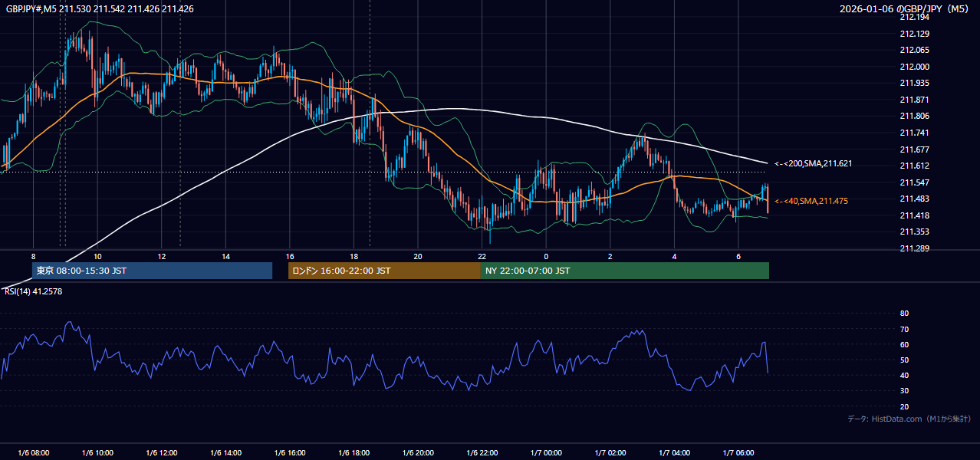
Task: Click the RSI scale value 60
Action: (904, 344)
